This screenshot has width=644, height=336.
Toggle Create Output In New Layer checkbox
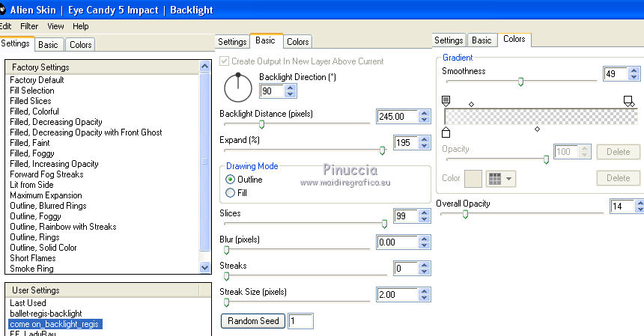click(224, 61)
